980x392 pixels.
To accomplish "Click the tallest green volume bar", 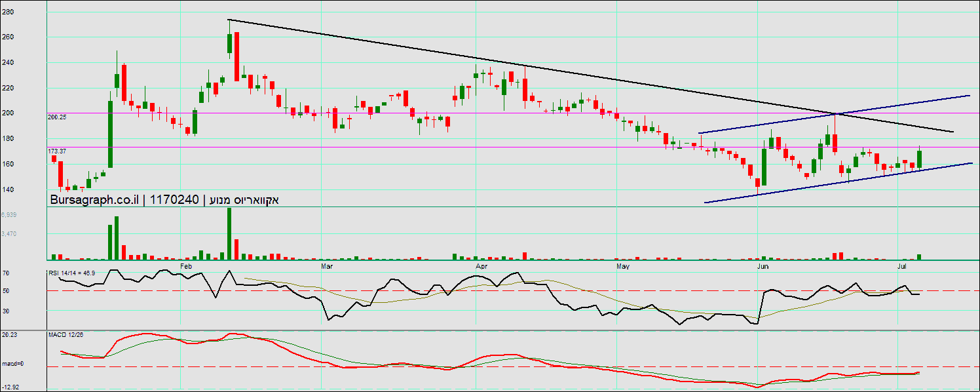I will (x=229, y=233).
